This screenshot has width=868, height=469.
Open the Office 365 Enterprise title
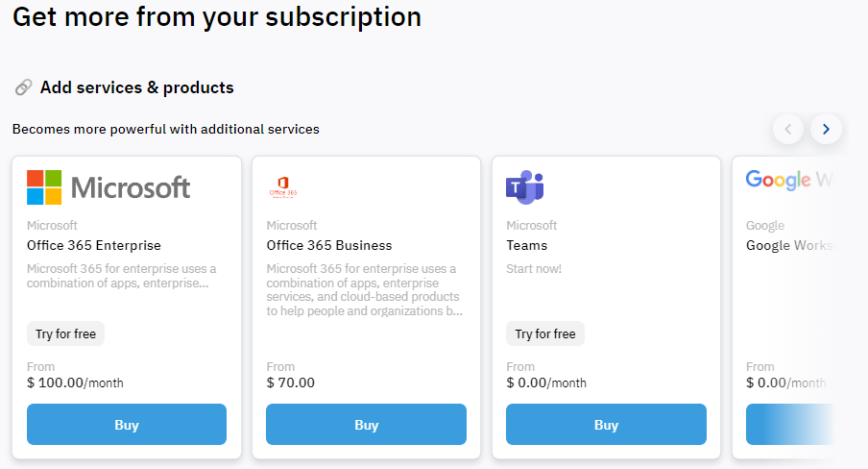(x=94, y=246)
